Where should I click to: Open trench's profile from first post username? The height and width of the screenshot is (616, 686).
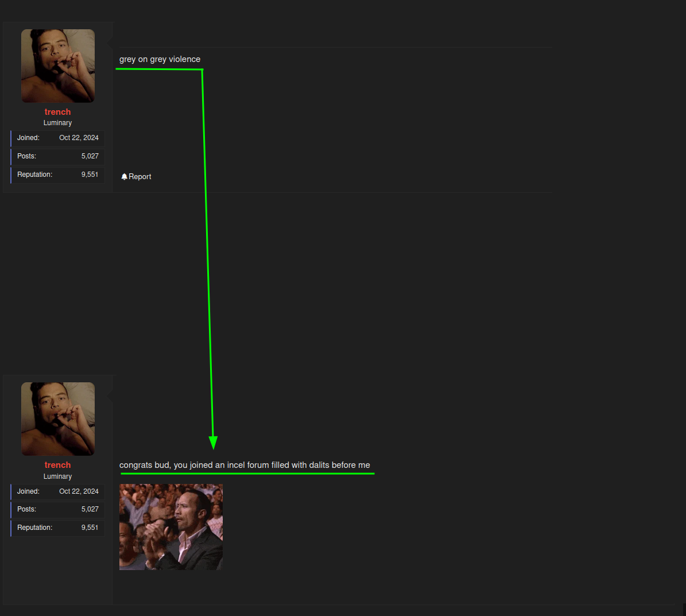(x=58, y=112)
